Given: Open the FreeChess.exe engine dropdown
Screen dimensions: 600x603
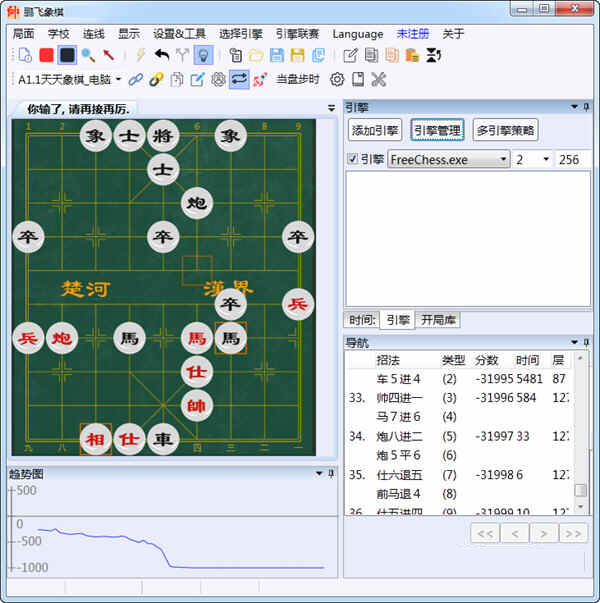Looking at the screenshot, I should [504, 159].
